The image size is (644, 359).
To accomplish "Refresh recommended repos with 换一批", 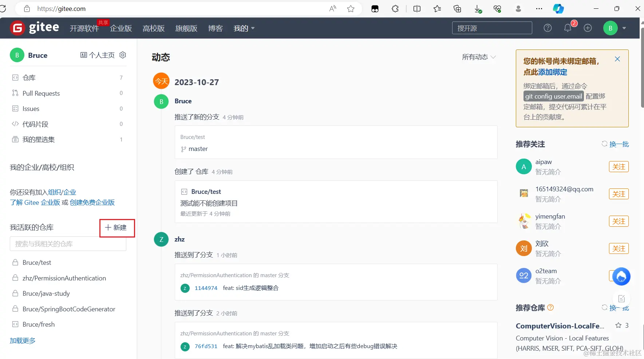I will pos(615,308).
